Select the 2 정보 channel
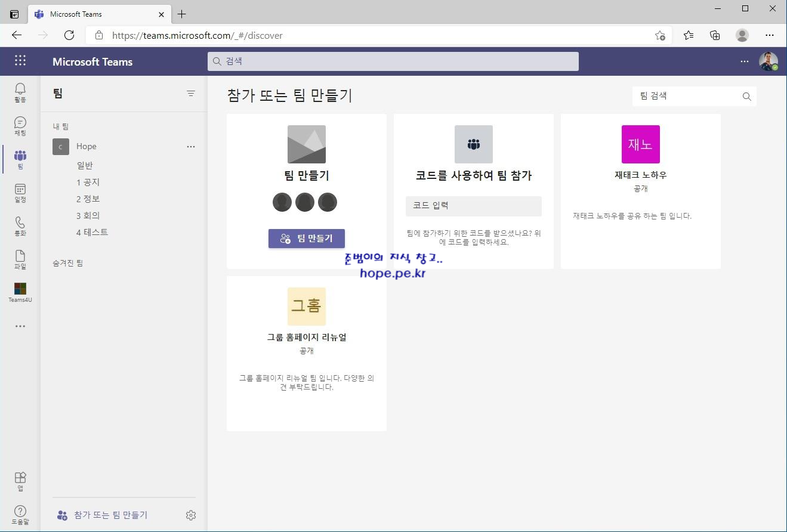Image resolution: width=787 pixels, height=532 pixels. tap(88, 199)
